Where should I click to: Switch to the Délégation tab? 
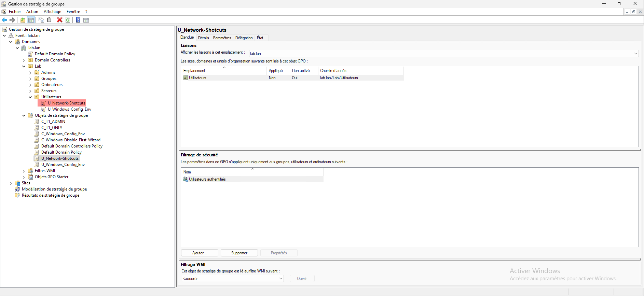244,38
